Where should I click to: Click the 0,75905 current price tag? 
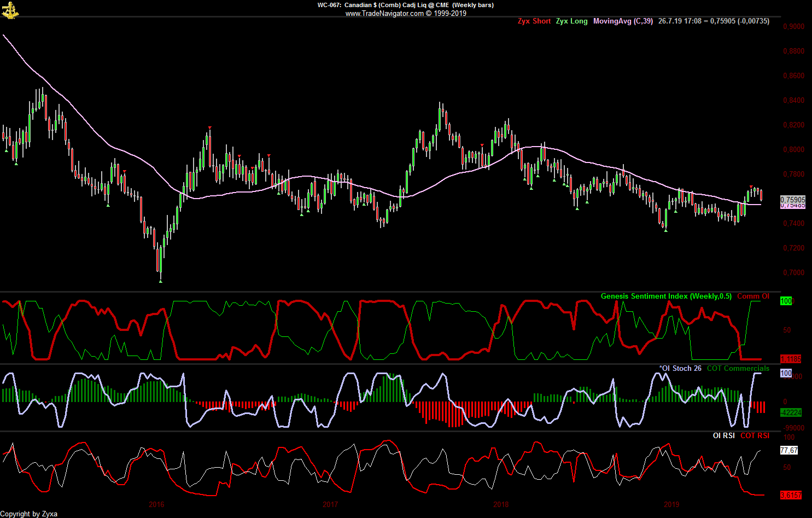tap(792, 200)
